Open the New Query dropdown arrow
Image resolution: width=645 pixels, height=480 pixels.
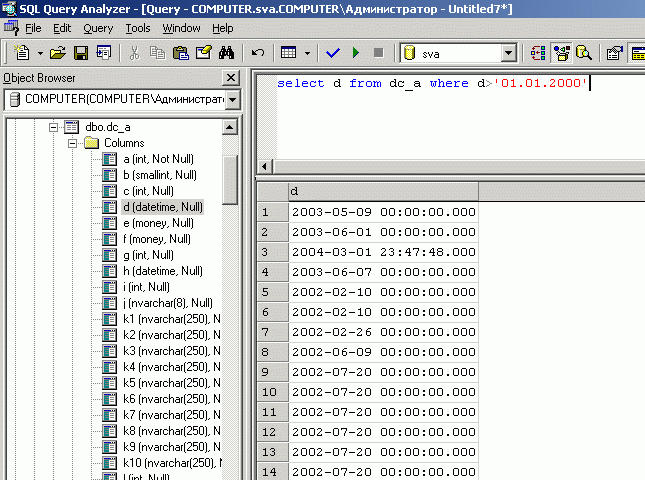(40, 53)
